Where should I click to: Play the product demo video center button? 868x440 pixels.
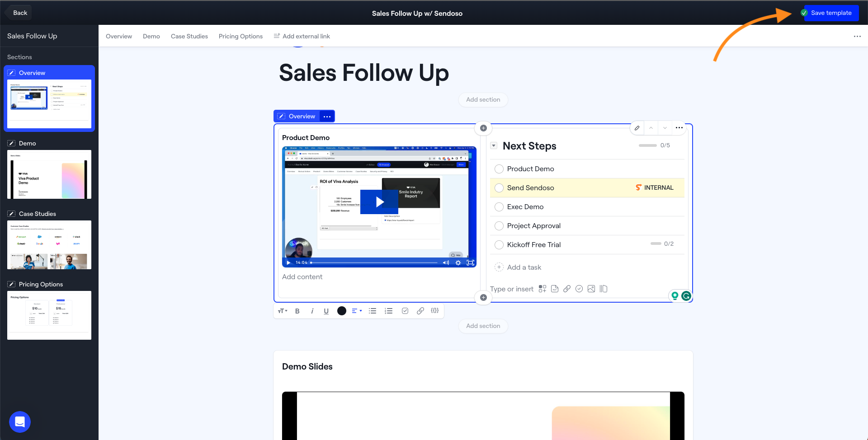pos(379,202)
